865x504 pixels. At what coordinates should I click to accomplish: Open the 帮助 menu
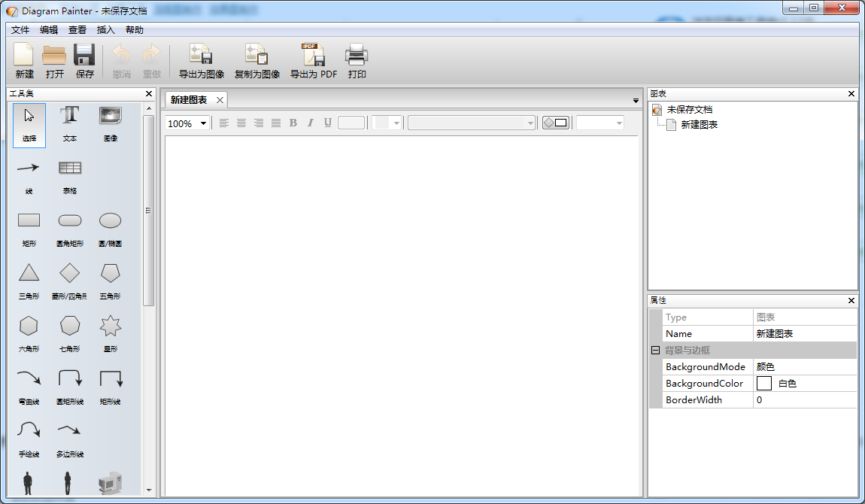[134, 30]
